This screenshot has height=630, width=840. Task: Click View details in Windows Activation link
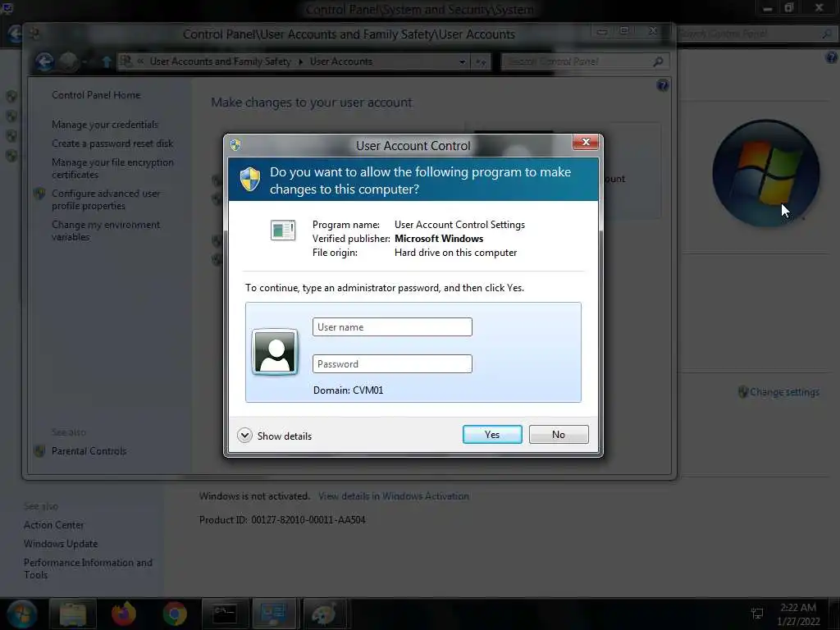[x=393, y=496]
